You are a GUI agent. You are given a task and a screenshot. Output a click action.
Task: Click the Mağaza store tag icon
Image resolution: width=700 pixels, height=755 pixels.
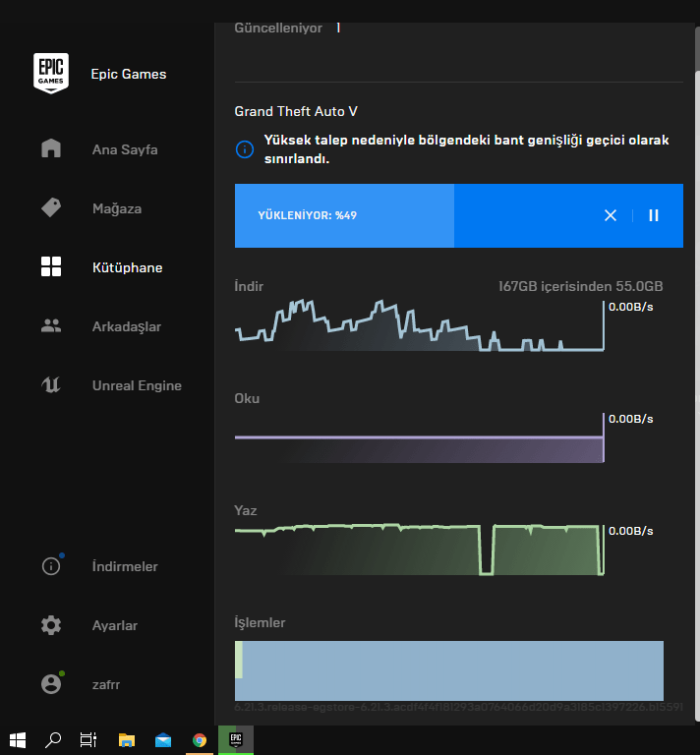tap(51, 208)
